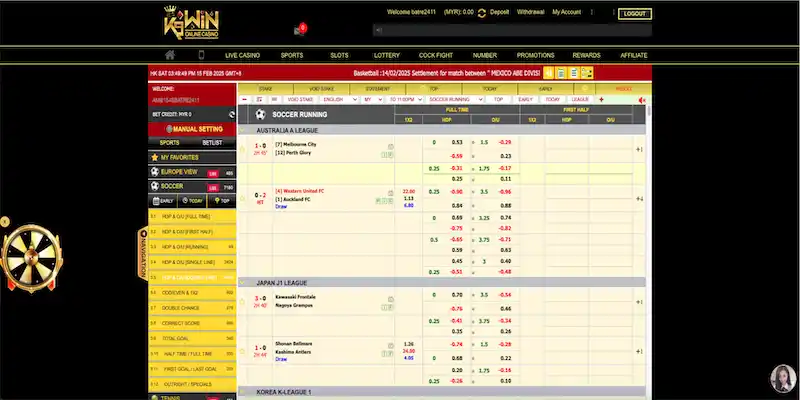Viewport: 800px width, 400px height.
Task: Switch to the Betlist tab
Action: click(x=212, y=143)
